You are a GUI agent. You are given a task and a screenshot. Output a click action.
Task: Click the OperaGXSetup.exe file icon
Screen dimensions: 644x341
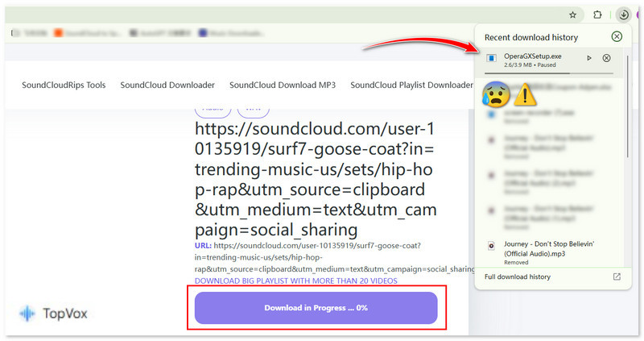pyautogui.click(x=491, y=58)
